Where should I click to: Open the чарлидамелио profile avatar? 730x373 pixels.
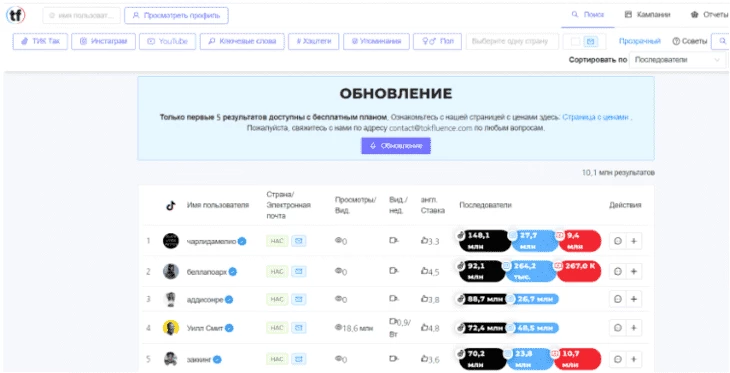[171, 241]
